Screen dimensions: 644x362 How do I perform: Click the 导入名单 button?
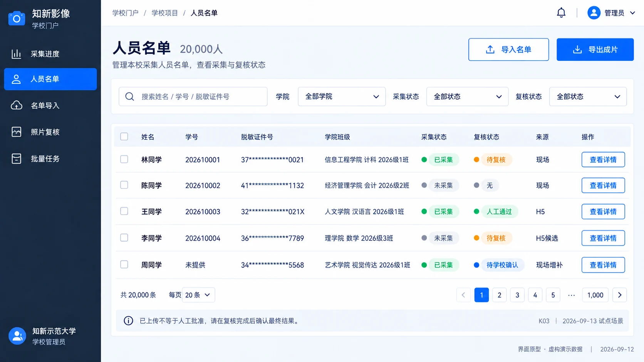[508, 50]
